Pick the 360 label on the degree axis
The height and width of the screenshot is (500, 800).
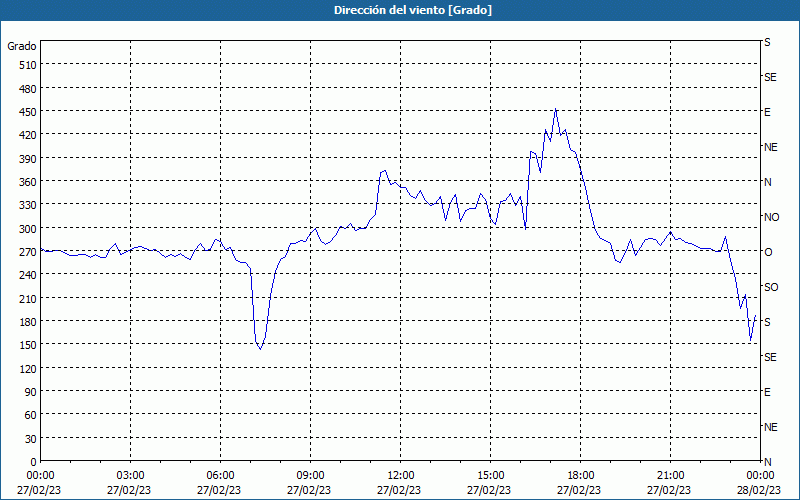(28, 182)
